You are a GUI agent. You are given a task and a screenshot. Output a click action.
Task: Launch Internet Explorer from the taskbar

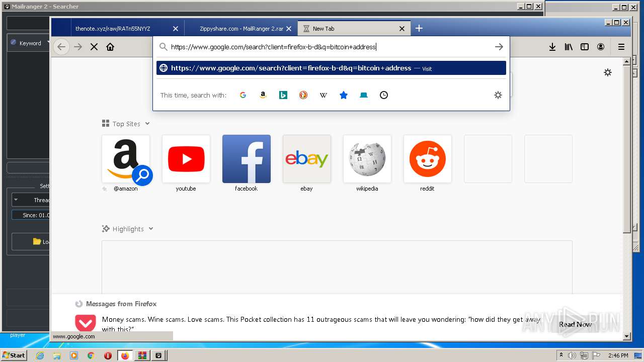40,355
